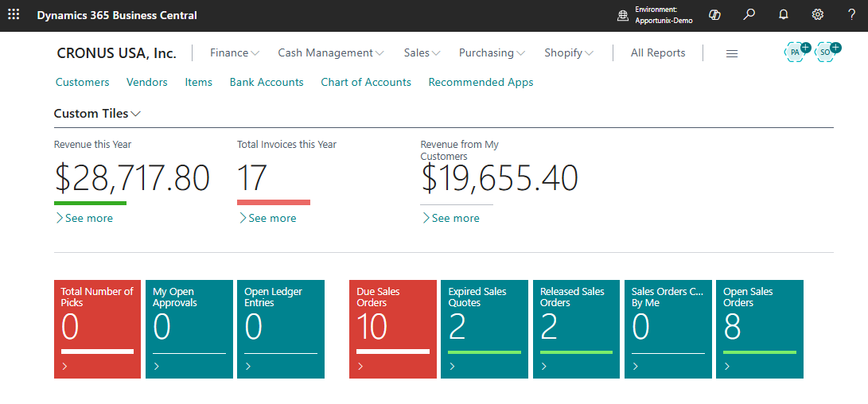Collapse the Custom Tiles section

97,114
